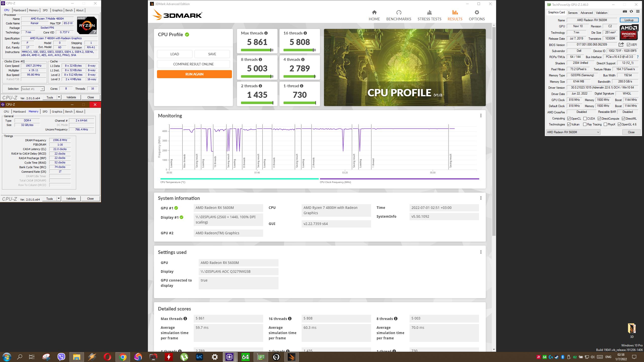Screen dimensions: 644x362
Task: Click the LOAD button
Action: pyautogui.click(x=175, y=54)
